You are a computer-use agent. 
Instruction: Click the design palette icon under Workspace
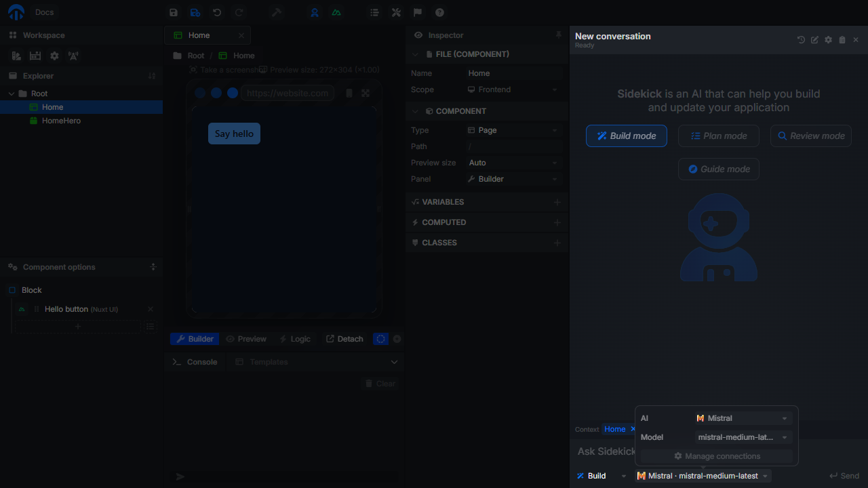click(x=17, y=56)
